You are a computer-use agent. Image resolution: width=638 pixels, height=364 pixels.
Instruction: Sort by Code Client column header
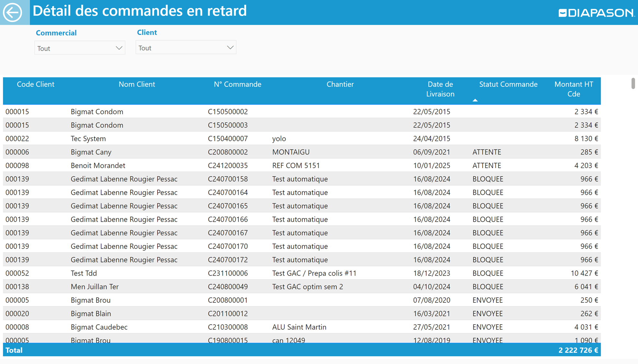tap(35, 84)
